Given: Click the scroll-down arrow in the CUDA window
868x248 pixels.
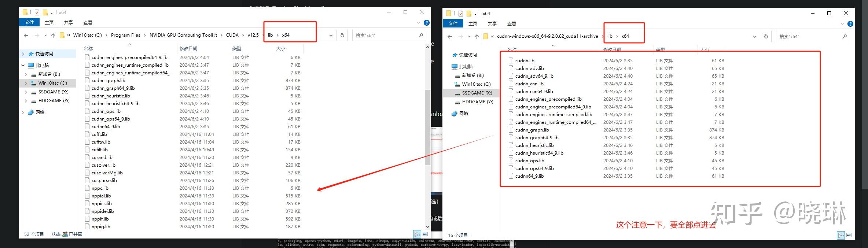Looking at the screenshot, I should (x=427, y=227).
